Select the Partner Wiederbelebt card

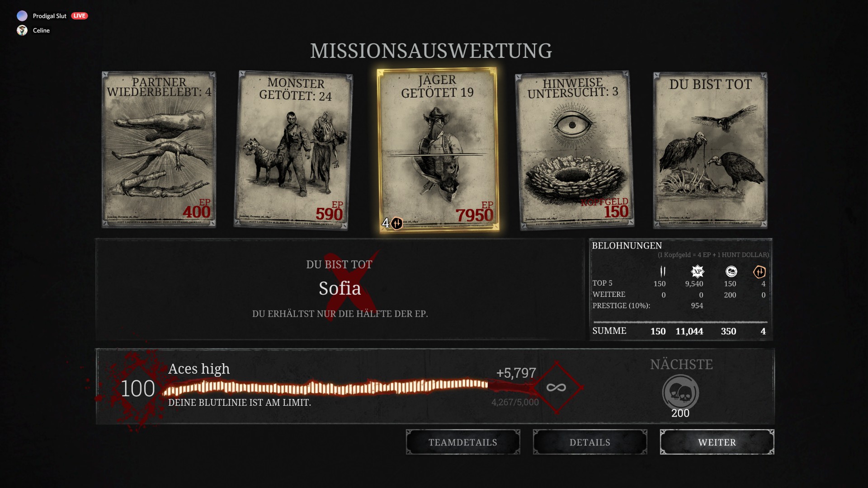pyautogui.click(x=159, y=149)
